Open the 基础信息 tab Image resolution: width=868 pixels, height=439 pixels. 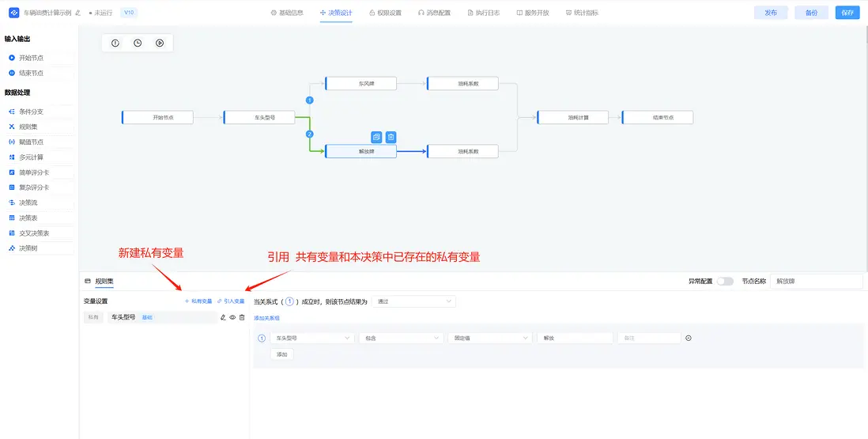(287, 13)
